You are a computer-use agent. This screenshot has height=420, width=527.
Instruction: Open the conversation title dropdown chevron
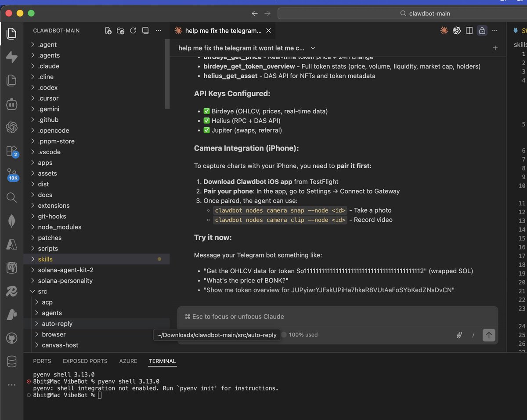click(312, 48)
